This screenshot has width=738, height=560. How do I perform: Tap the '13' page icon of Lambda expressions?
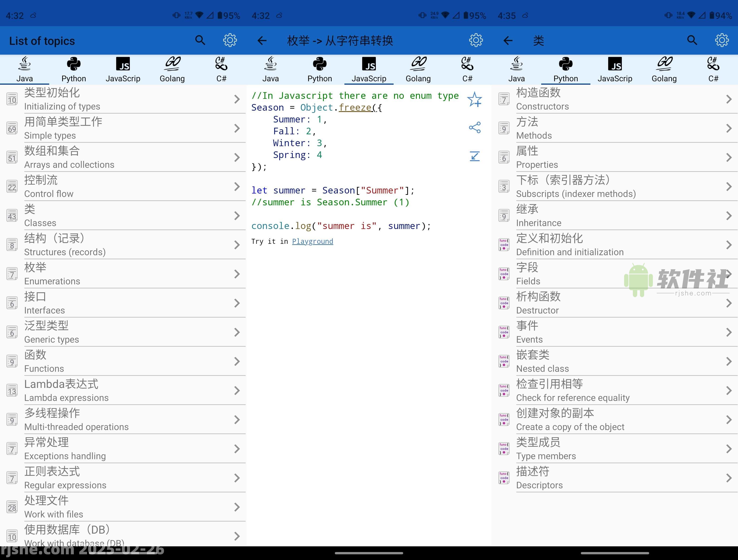[x=12, y=391]
